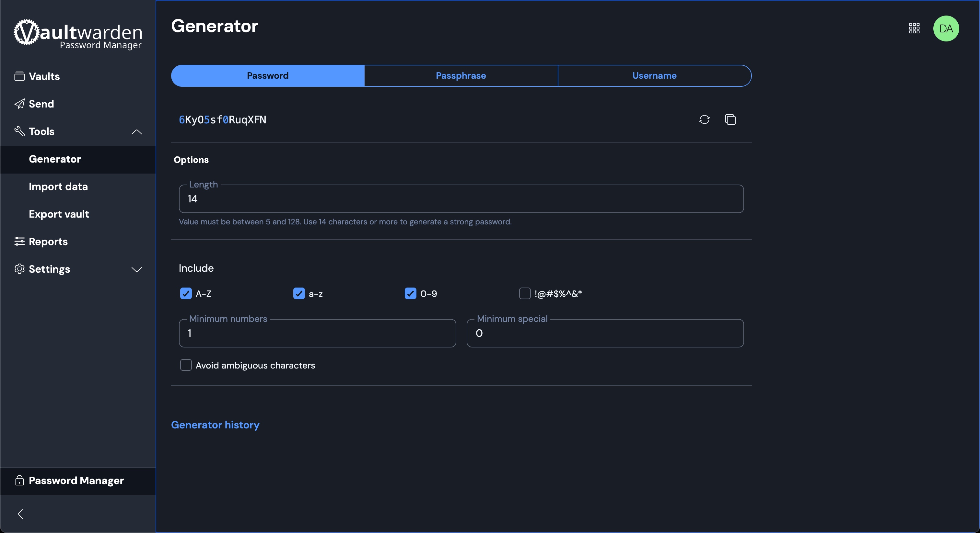Collapse the sidebar with left arrow

21,514
